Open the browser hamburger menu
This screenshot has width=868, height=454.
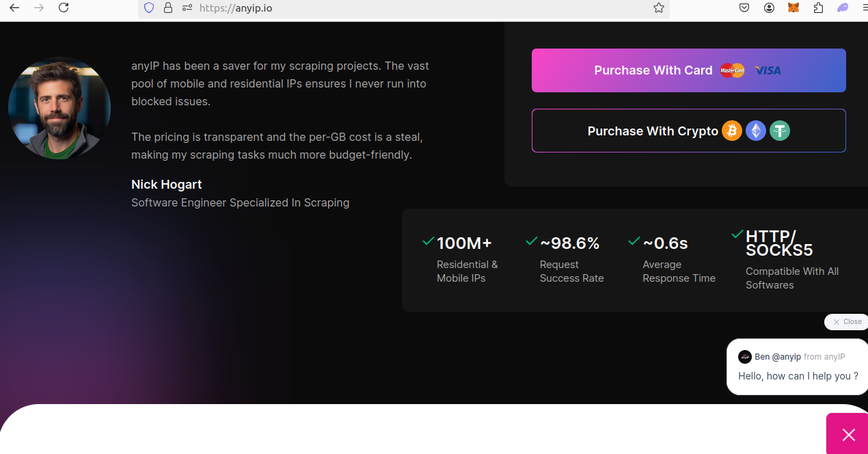864,8
